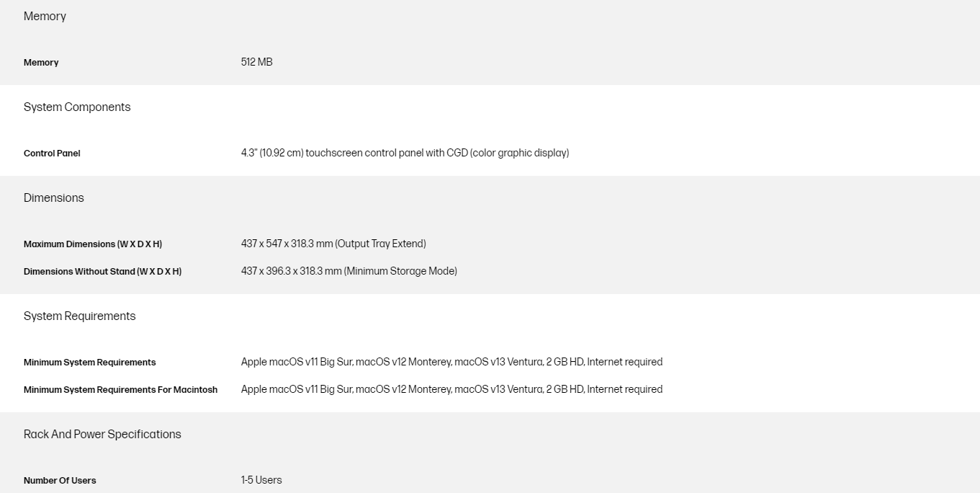Screen dimensions: 980x493
Task: Click the System Components section heading
Action: (77, 107)
